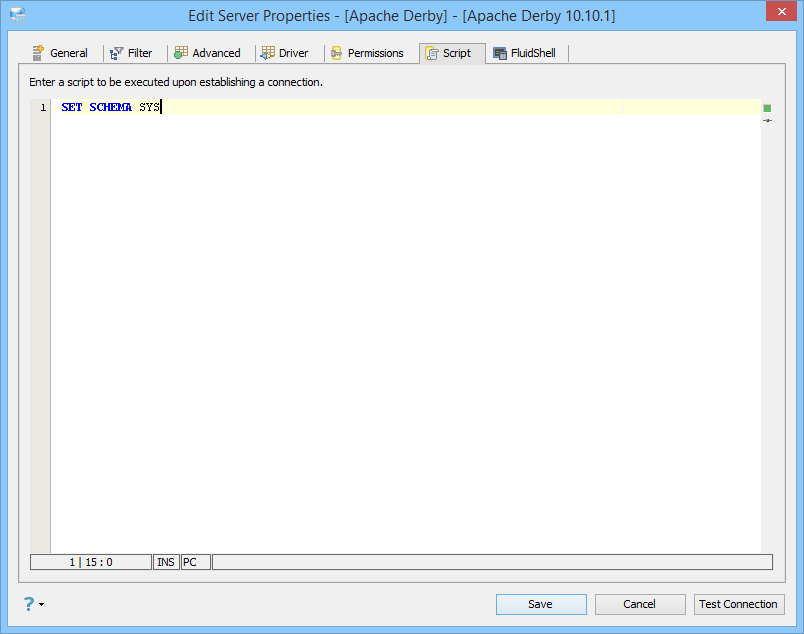
Task: Switch to the Filter tab
Action: tap(132, 53)
